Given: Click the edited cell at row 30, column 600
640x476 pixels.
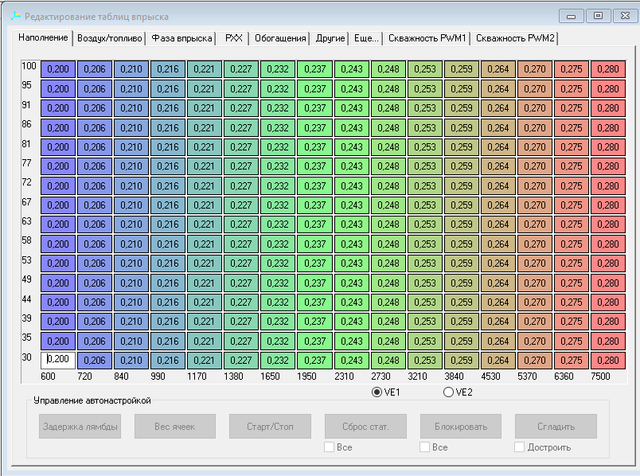Looking at the screenshot, I should click(58, 360).
